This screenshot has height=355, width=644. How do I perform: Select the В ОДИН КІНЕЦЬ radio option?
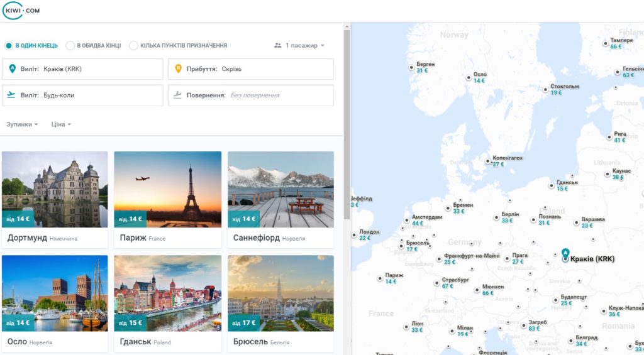point(9,46)
